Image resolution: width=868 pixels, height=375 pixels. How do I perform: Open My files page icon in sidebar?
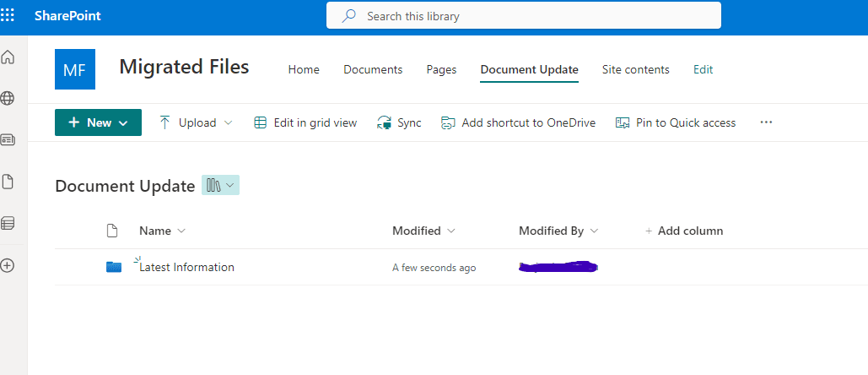pyautogui.click(x=8, y=182)
